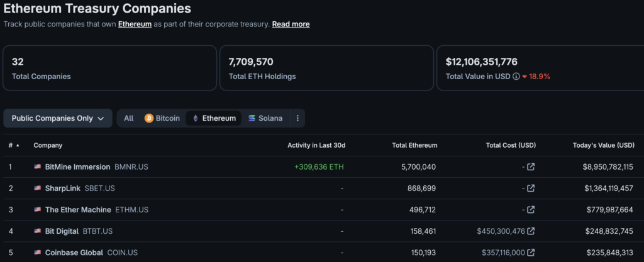Screen dimensions: 644x262
Task: Click the red down arrow beside 18.9%
Action: (x=525, y=77)
